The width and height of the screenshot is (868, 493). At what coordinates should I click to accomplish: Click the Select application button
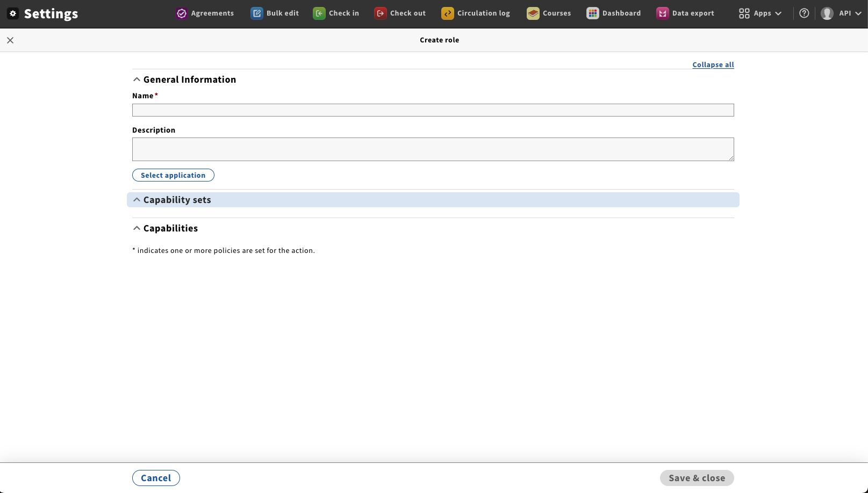point(173,175)
